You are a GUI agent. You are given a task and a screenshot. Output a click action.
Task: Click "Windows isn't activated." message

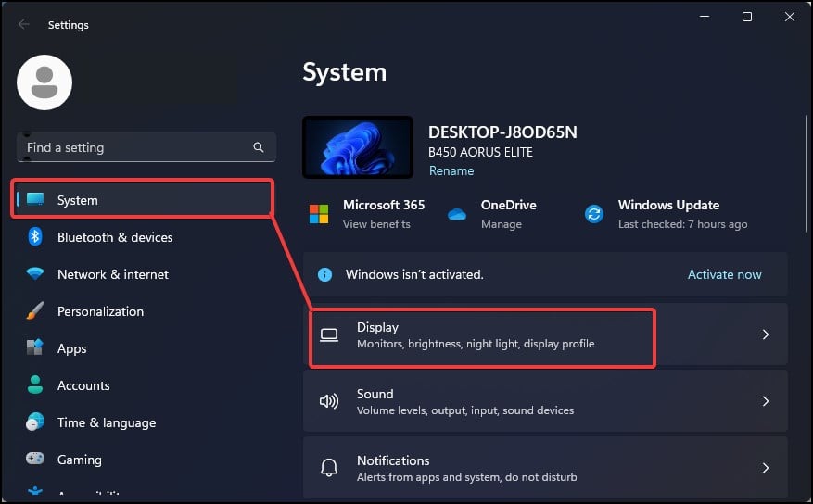(x=414, y=274)
